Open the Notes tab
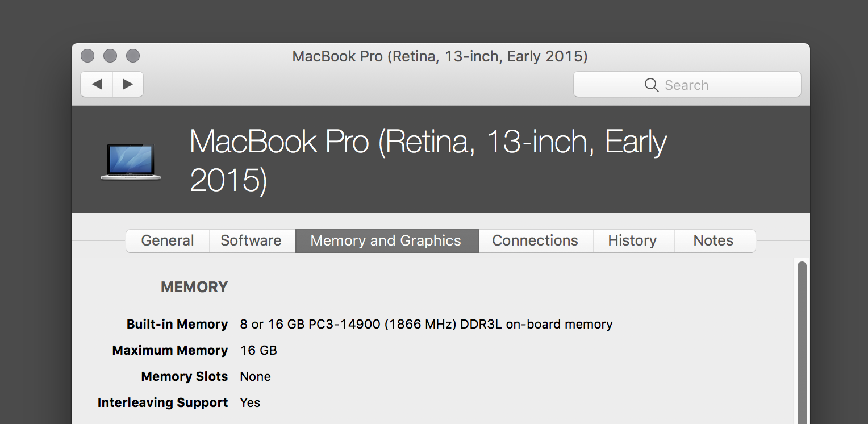Viewport: 868px width, 424px height. 713,240
